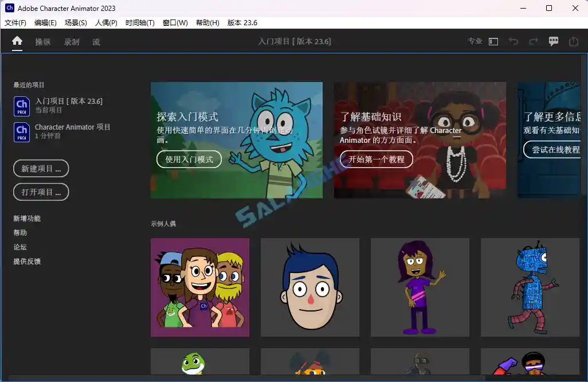Select the 入门项目 [版本 23.6] recent project
588x382 pixels.
pos(62,106)
